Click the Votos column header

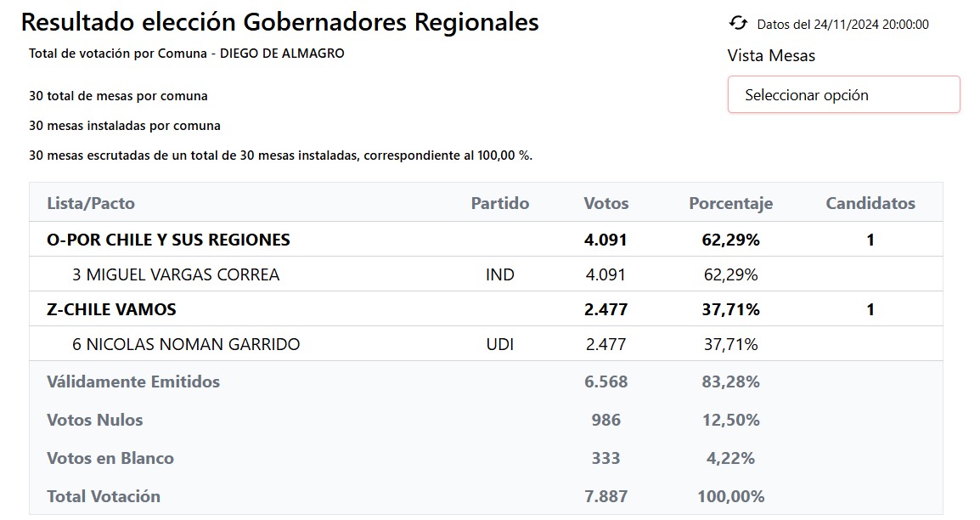(x=606, y=203)
